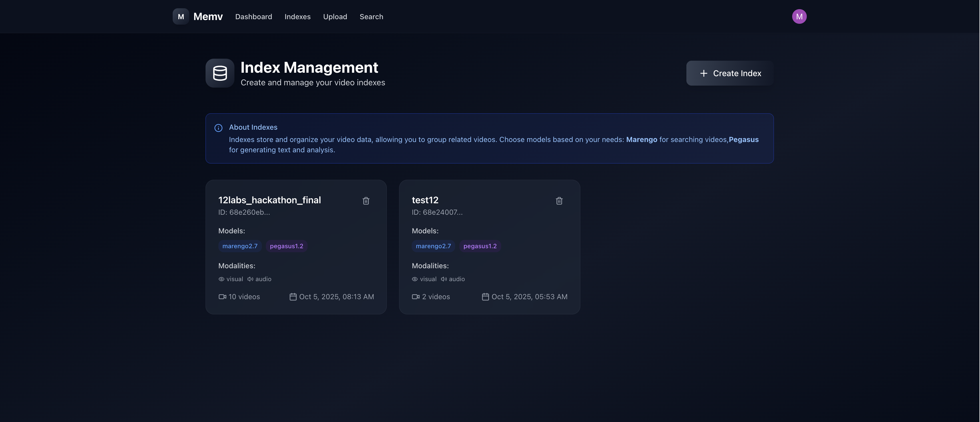
Task: Click the eye icon for visual on test12
Action: 415,279
